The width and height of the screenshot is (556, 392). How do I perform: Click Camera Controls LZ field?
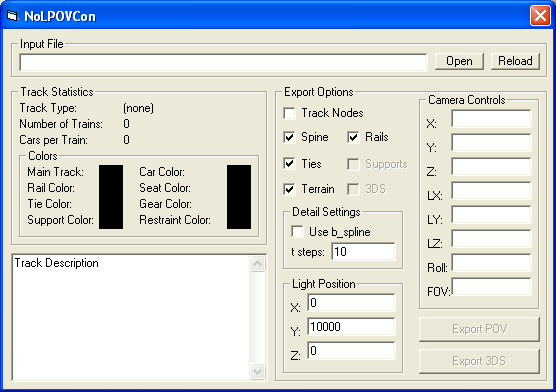(x=491, y=239)
